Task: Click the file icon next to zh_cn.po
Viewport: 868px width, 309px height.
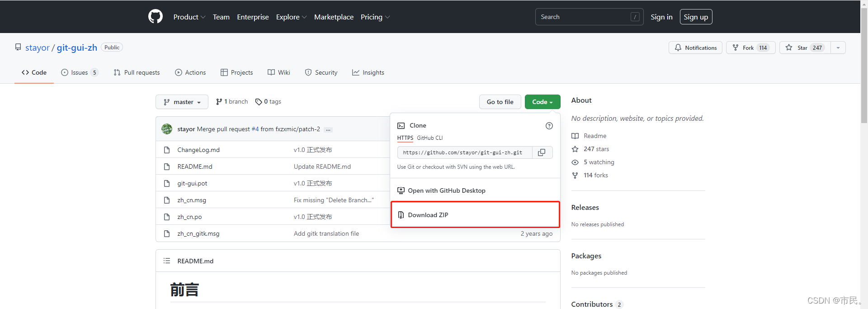Action: [x=167, y=217]
